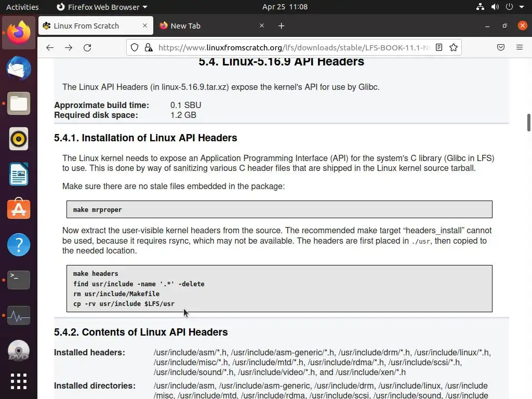Click the 'make mrproper' command text
Screen dimensions: 532x399
(x=97, y=210)
